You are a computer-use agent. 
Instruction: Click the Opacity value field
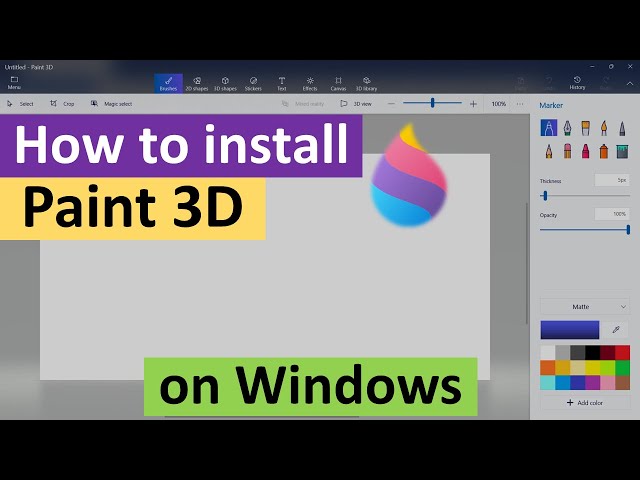[x=612, y=214]
